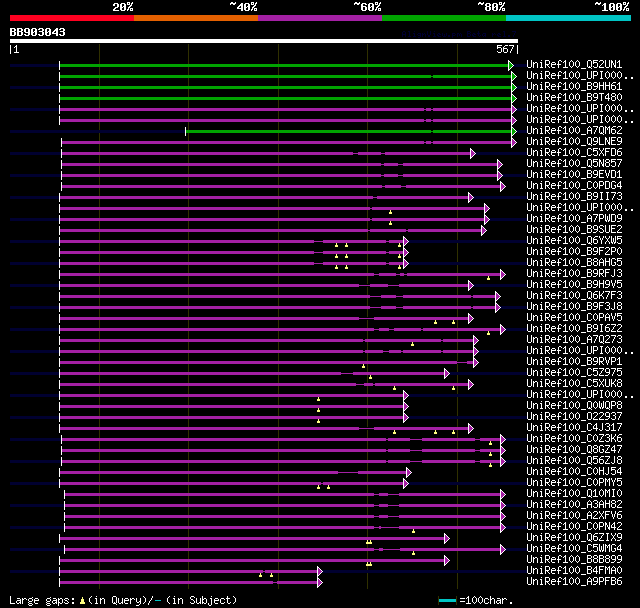Click the green alignment bar of UniRef100_Q52UN1

[x=284, y=65]
